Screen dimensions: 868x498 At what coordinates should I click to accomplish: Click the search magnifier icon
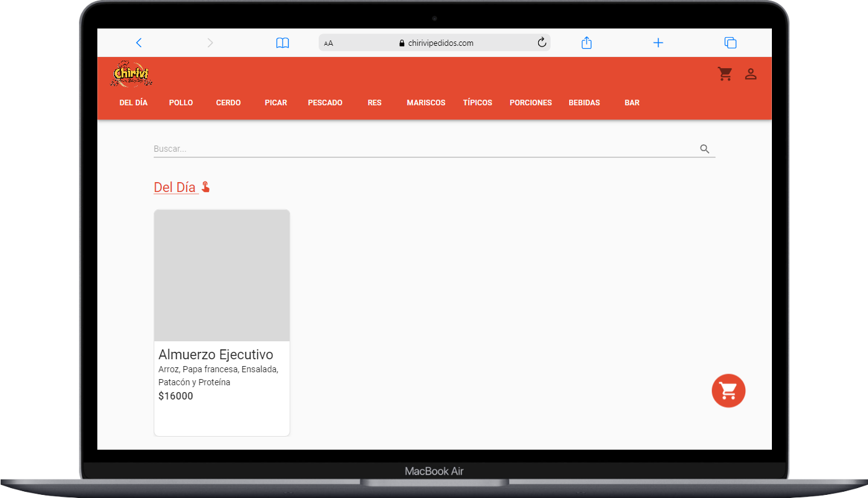tap(704, 149)
